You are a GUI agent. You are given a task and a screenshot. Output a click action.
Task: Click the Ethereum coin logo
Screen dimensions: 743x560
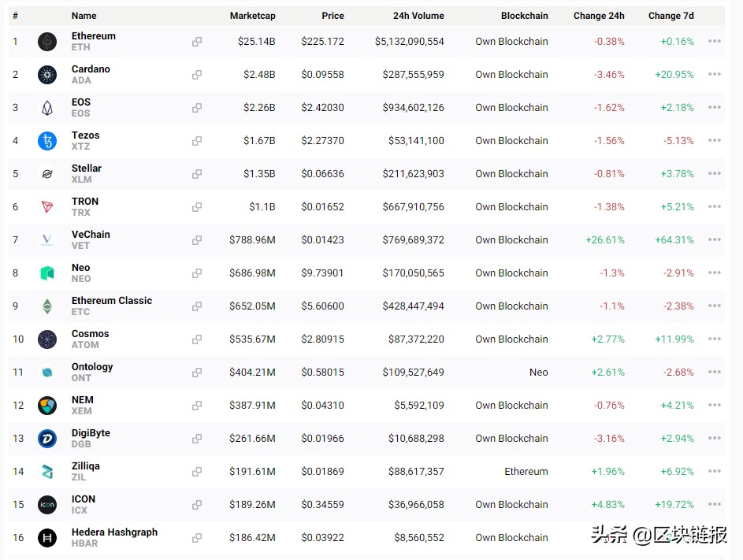coord(47,42)
